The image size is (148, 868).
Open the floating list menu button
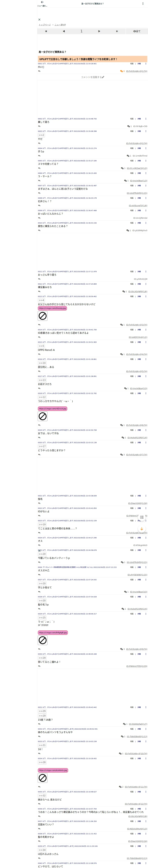142,517
